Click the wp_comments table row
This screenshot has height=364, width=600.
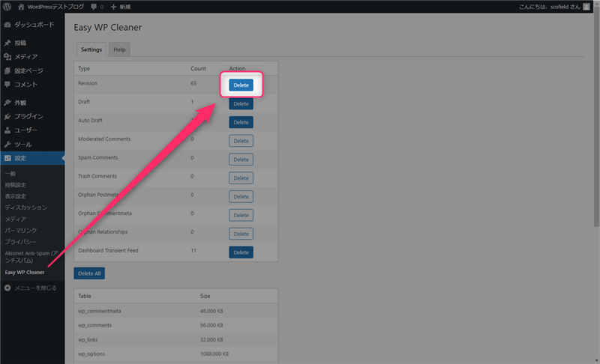tap(176, 325)
